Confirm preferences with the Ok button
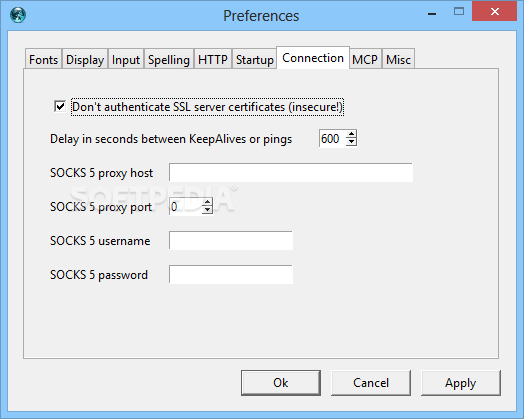This screenshot has width=524, height=419. (281, 383)
